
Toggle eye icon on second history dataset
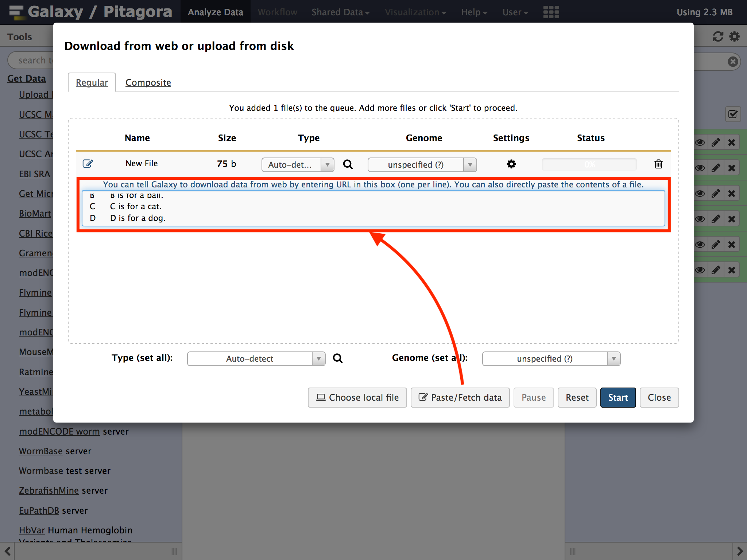700,168
